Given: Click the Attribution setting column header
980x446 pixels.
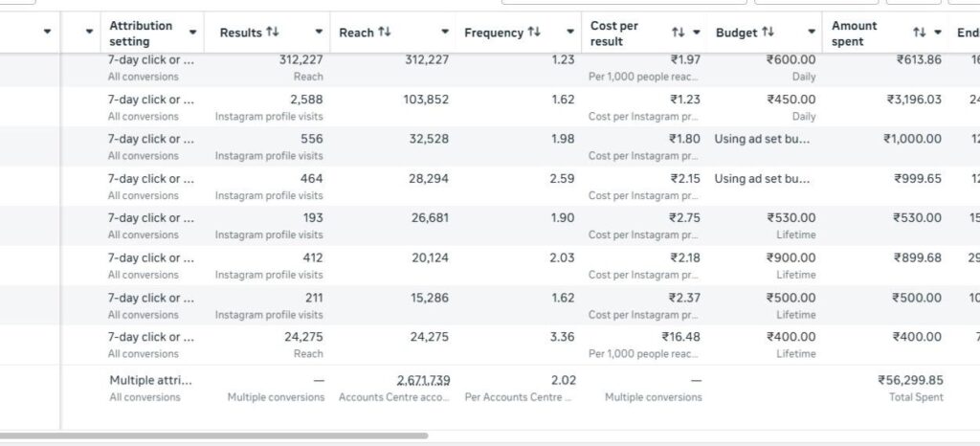Looking at the screenshot, I should [141, 33].
